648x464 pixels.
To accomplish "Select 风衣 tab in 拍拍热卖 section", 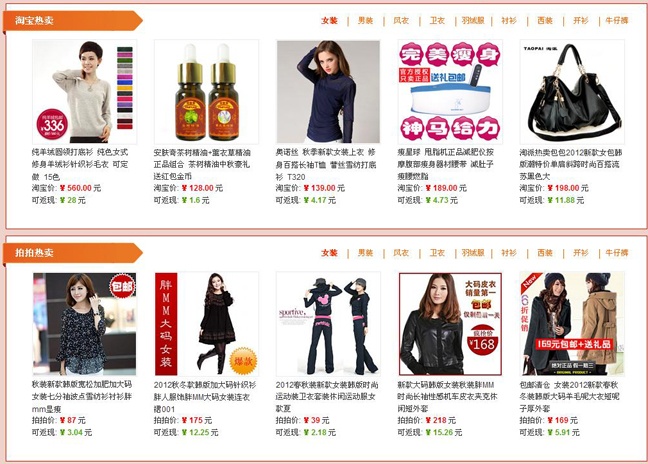I will 401,253.
